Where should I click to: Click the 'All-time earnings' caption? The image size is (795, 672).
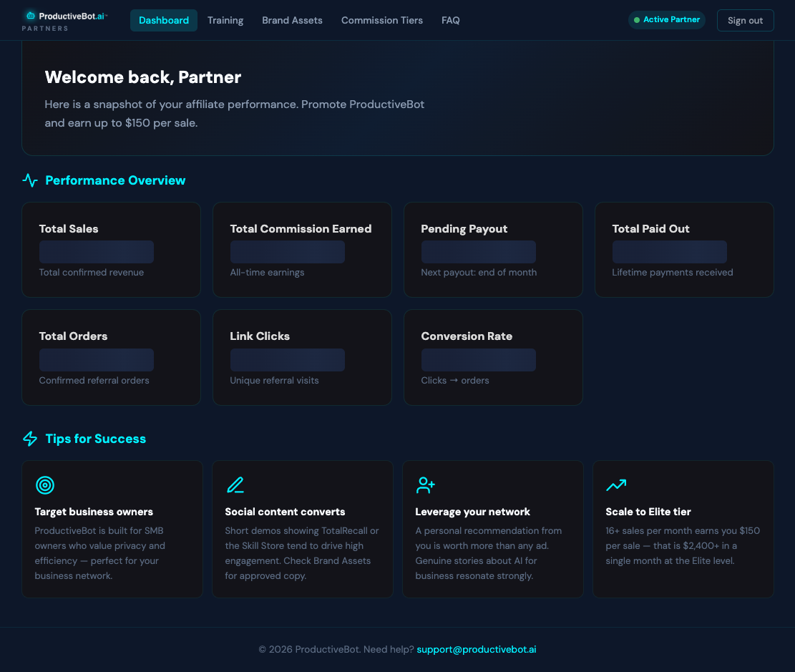coord(267,273)
